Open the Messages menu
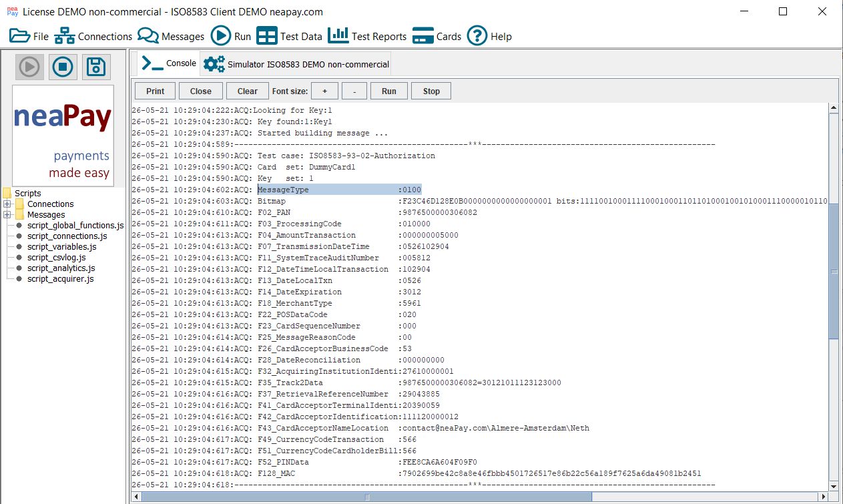 [x=171, y=36]
